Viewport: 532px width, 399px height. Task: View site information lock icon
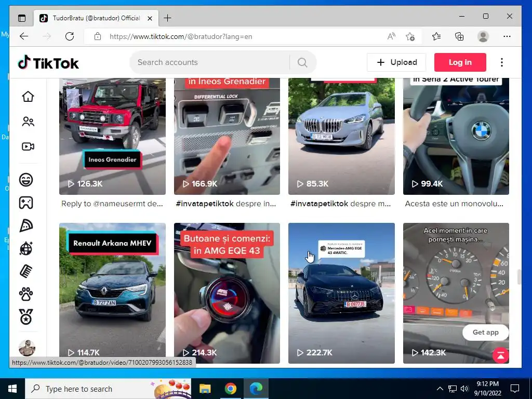(x=98, y=36)
